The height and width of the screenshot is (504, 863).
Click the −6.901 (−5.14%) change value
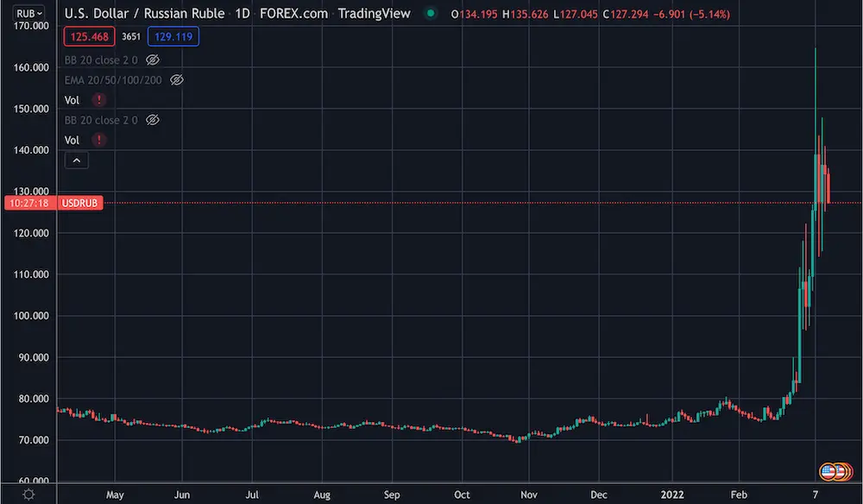691,15
